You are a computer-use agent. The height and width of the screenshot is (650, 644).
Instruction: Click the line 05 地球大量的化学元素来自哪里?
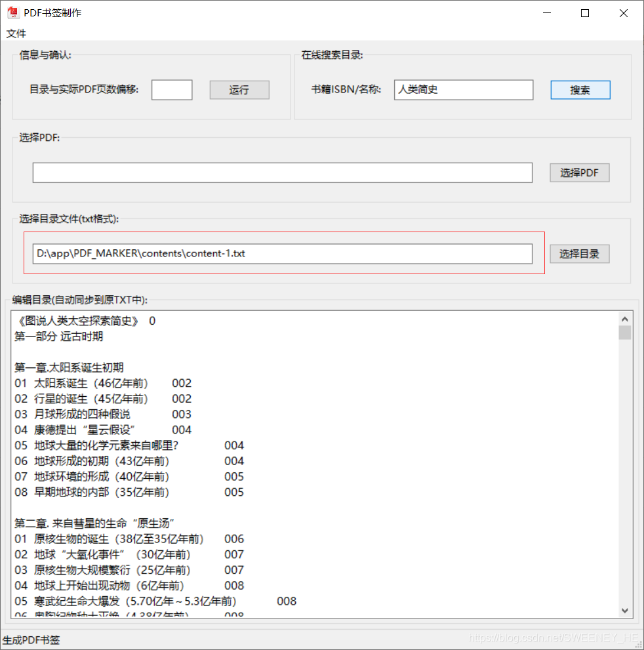coord(129,445)
